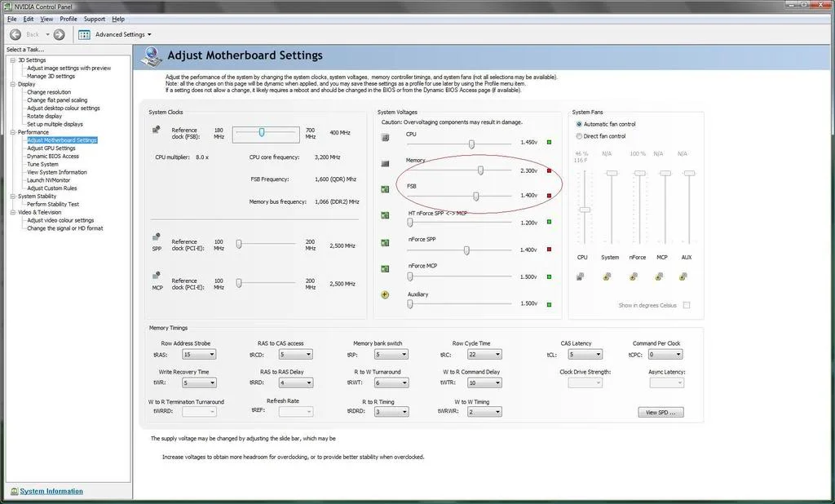835x504 pixels.
Task: Click the Advanced Settings view icon
Action: 84,34
